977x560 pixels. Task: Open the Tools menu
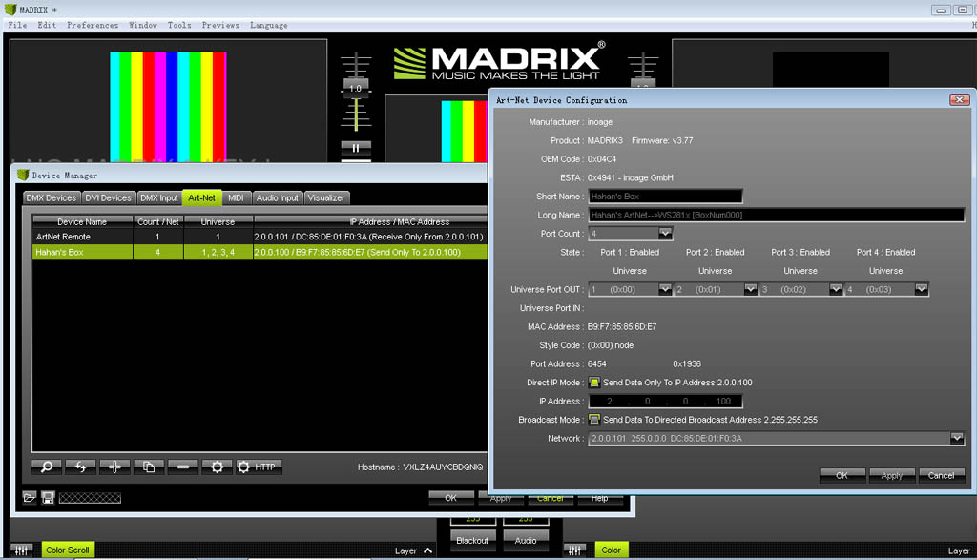point(179,26)
